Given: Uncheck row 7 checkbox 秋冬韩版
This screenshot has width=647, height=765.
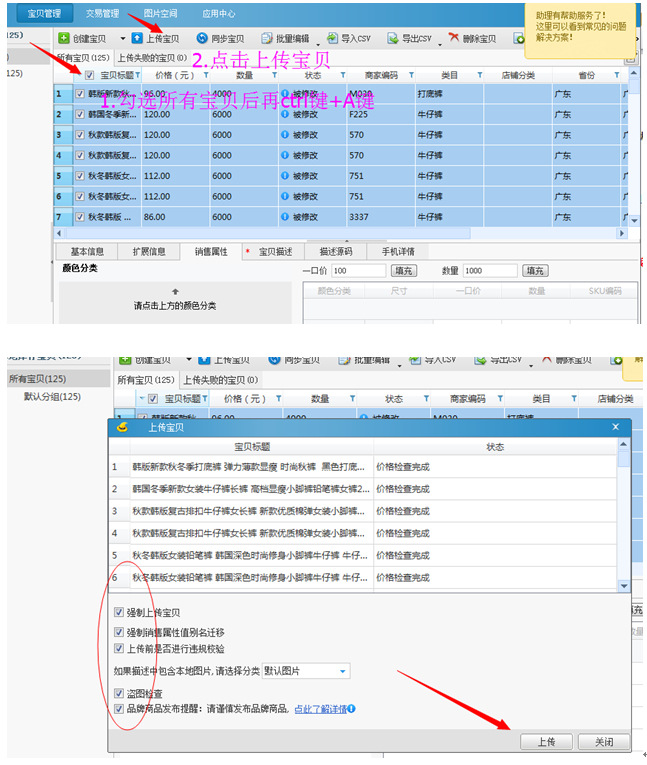Looking at the screenshot, I should point(80,217).
